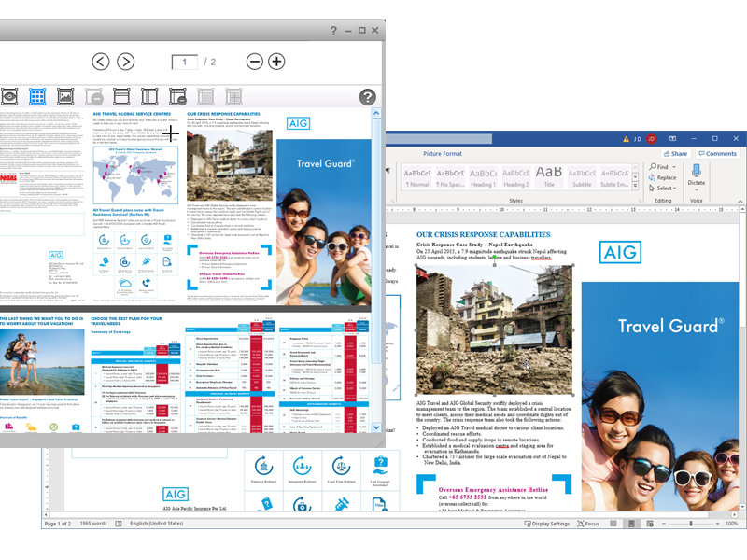Open the Comments pane in Word

(x=717, y=154)
